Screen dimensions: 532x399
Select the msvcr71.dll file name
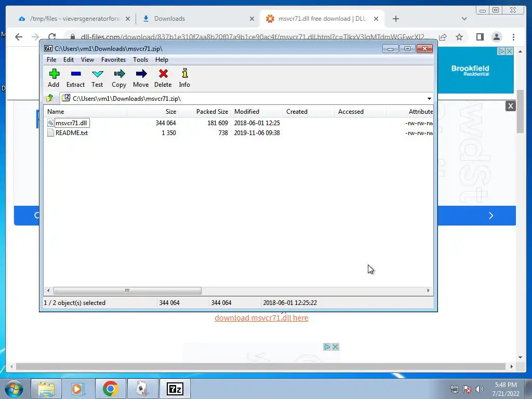(x=71, y=123)
